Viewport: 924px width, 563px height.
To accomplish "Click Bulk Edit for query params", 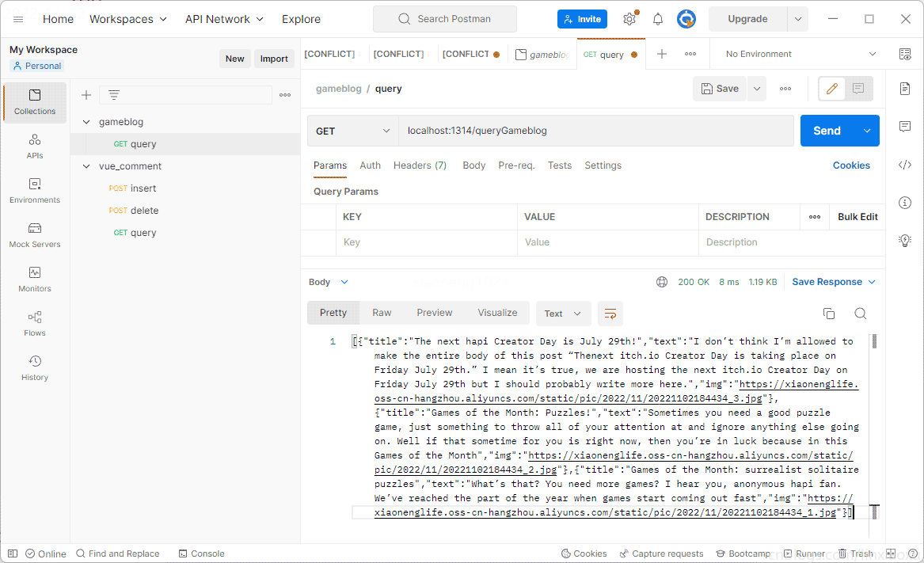I will point(857,217).
